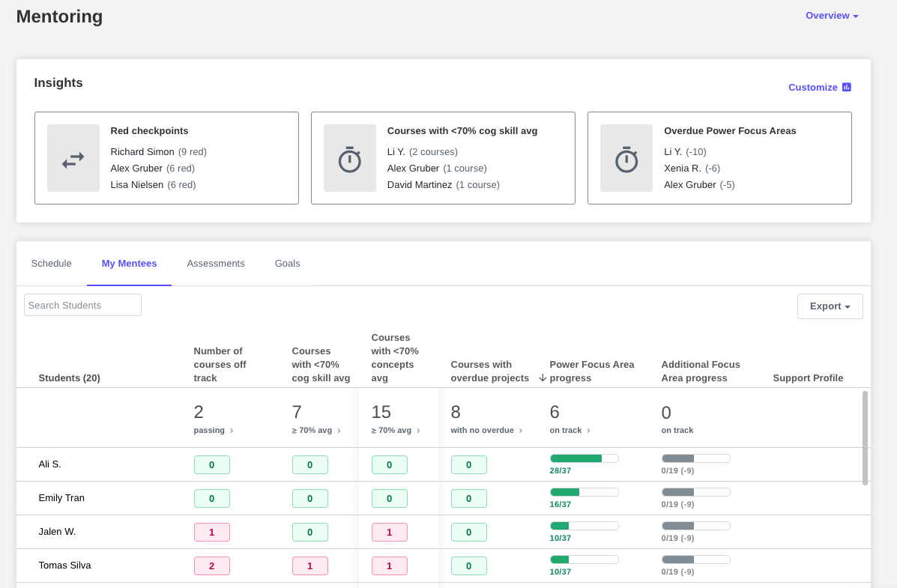The image size is (897, 588).
Task: Open Richard Simon's red checkpoints entry
Action: coord(142,152)
